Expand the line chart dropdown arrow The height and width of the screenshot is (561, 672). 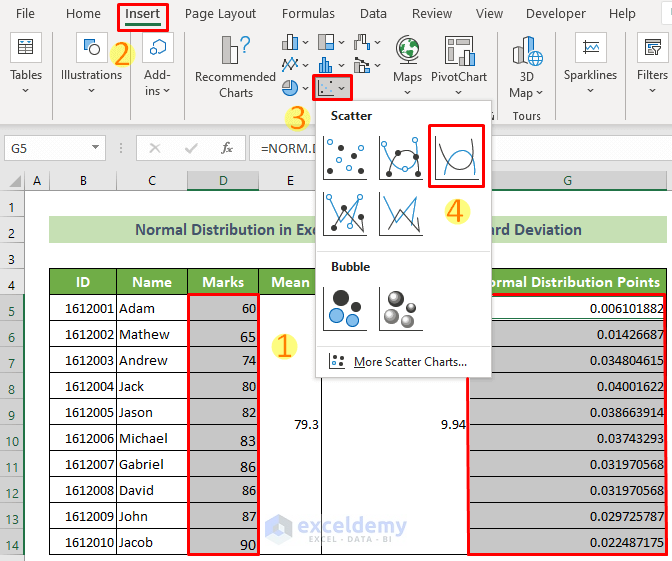(x=306, y=65)
